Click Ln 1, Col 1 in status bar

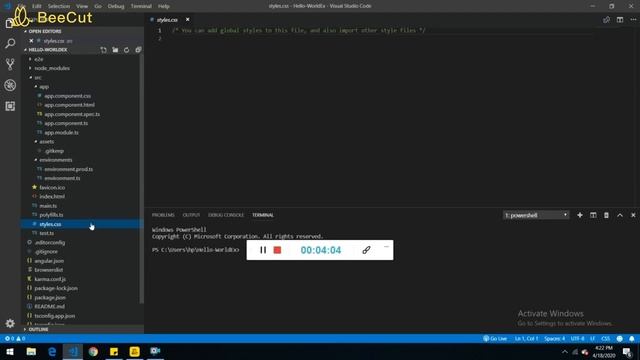pyautogui.click(x=526, y=338)
